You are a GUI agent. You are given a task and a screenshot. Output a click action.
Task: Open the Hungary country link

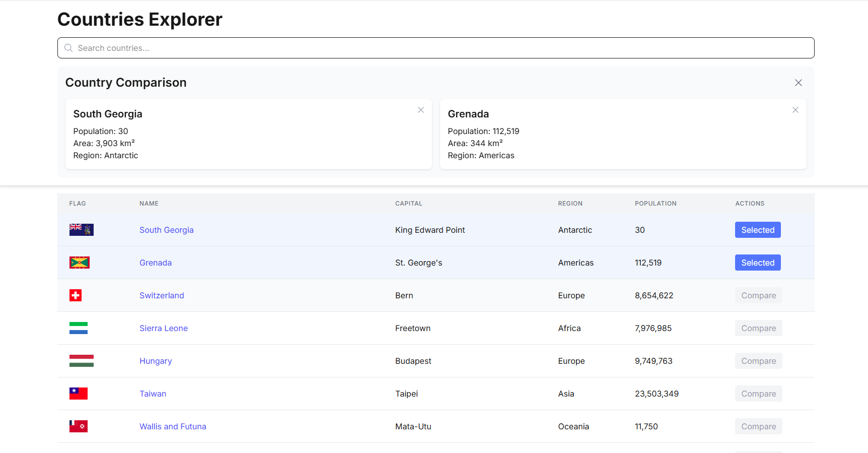tap(156, 361)
